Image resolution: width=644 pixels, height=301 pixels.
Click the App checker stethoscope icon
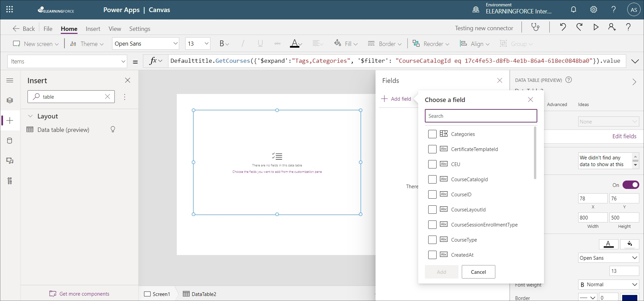pyautogui.click(x=535, y=27)
